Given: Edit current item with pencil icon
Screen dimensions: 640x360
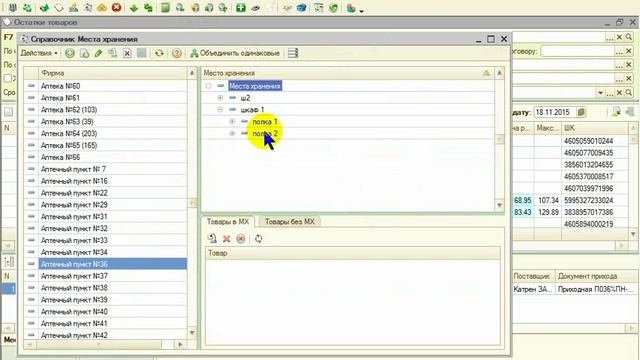Looking at the screenshot, I should point(98,53).
